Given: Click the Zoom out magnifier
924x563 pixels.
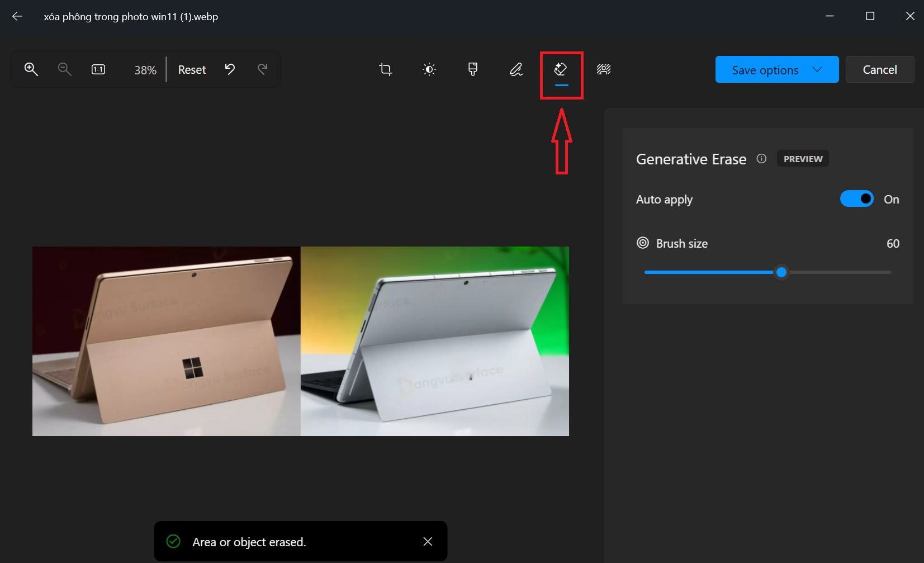Looking at the screenshot, I should pyautogui.click(x=64, y=69).
